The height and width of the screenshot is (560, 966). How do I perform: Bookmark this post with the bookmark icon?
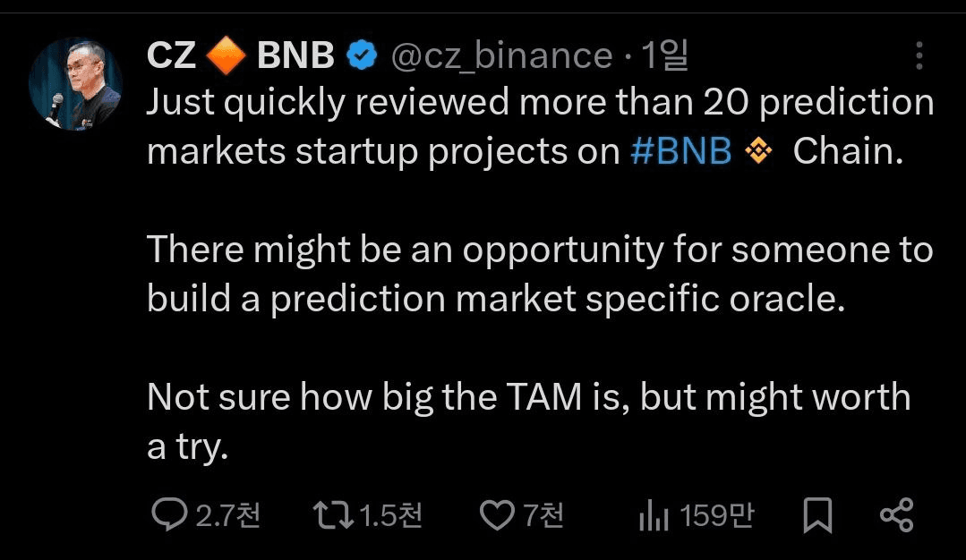click(x=816, y=514)
